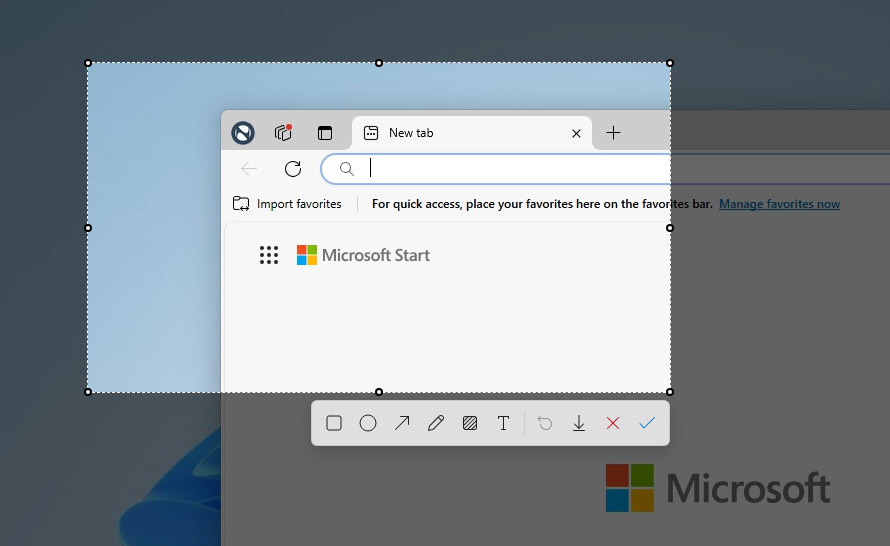Click bottom-middle selection edge handle
Viewport: 890px width, 546px height.
coord(379,392)
